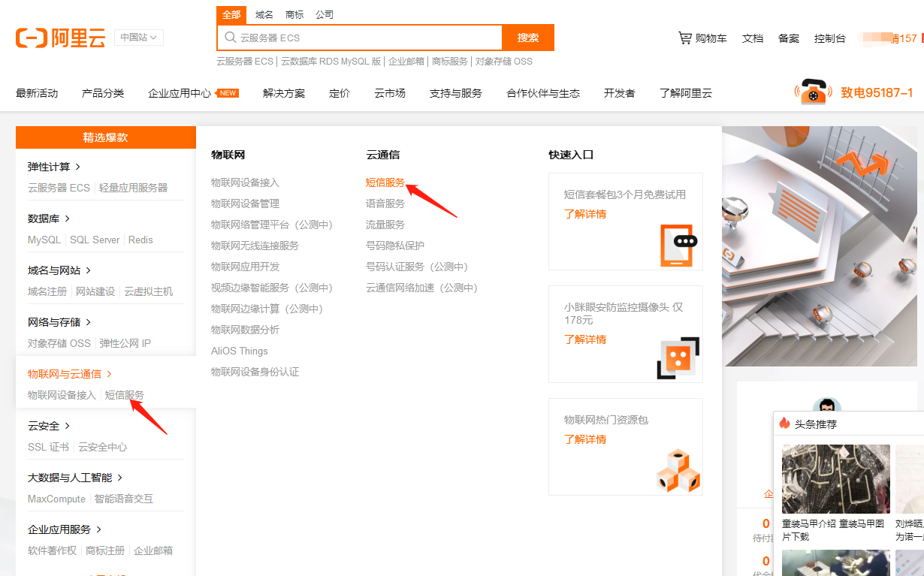Click Redis in the sidebar
Screen dimensions: 924x576
point(140,240)
